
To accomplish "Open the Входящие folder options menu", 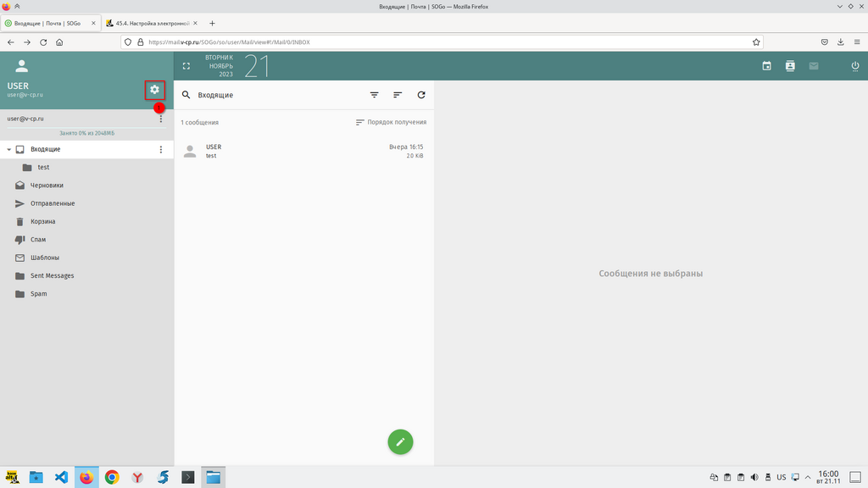I will [161, 149].
